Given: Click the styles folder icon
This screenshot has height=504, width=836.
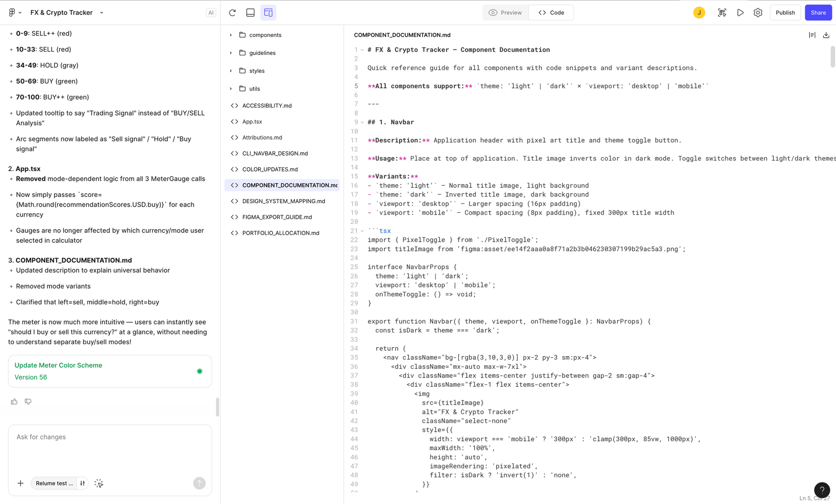Looking at the screenshot, I should click(242, 71).
